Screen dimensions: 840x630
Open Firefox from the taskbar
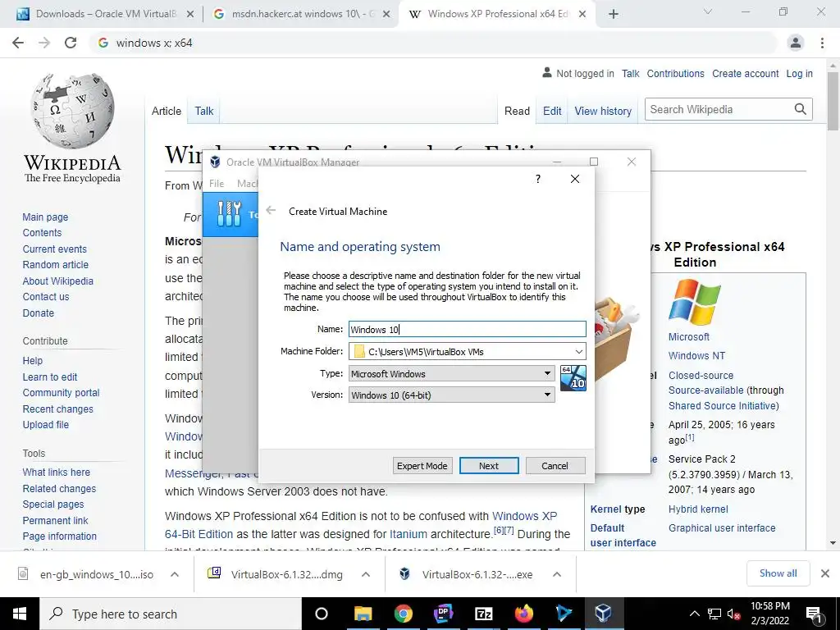pyautogui.click(x=523, y=614)
